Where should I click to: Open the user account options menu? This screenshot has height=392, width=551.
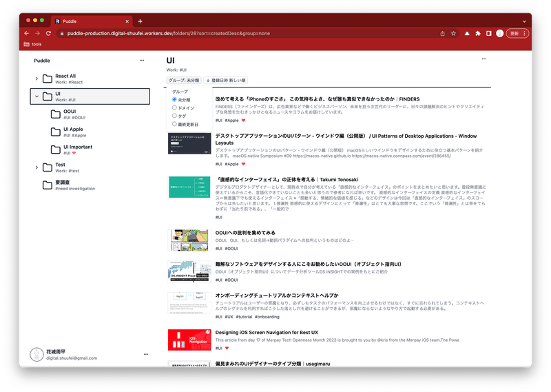(x=146, y=354)
